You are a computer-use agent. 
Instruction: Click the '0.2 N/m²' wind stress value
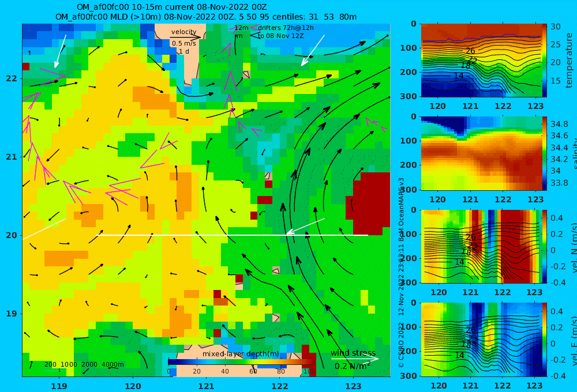353,366
